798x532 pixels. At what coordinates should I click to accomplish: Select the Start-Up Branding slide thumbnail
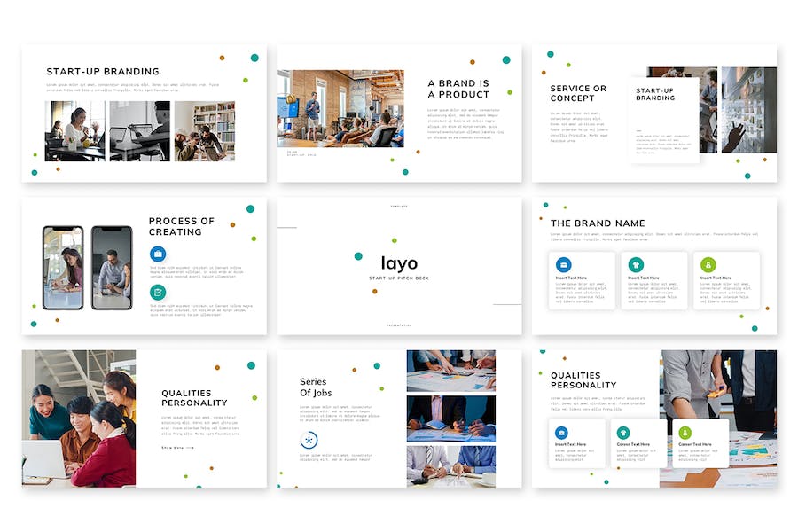[144, 113]
